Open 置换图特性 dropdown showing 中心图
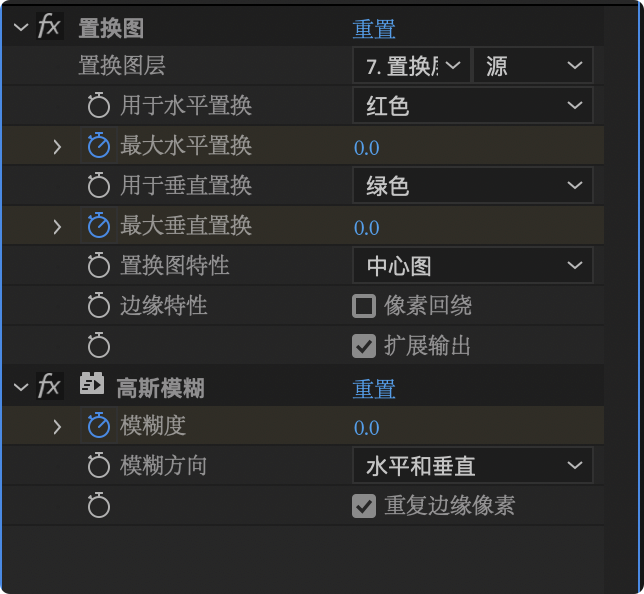The image size is (644, 594). coord(473,266)
